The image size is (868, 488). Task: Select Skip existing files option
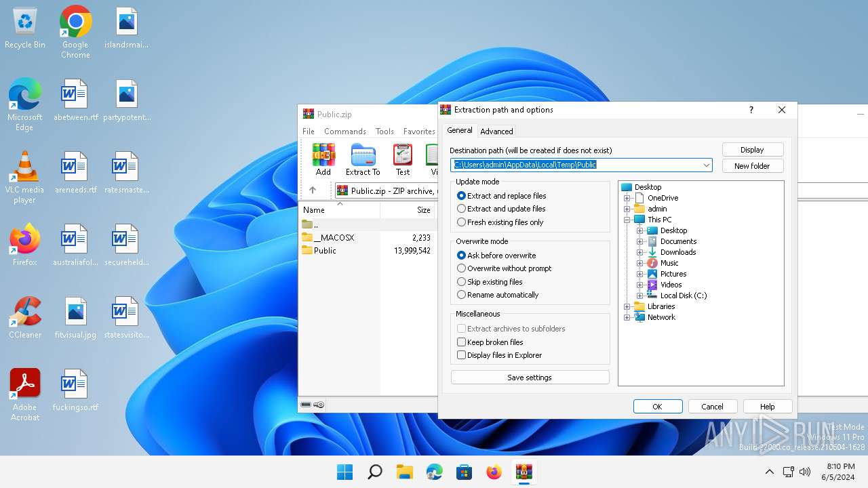[x=490, y=282]
